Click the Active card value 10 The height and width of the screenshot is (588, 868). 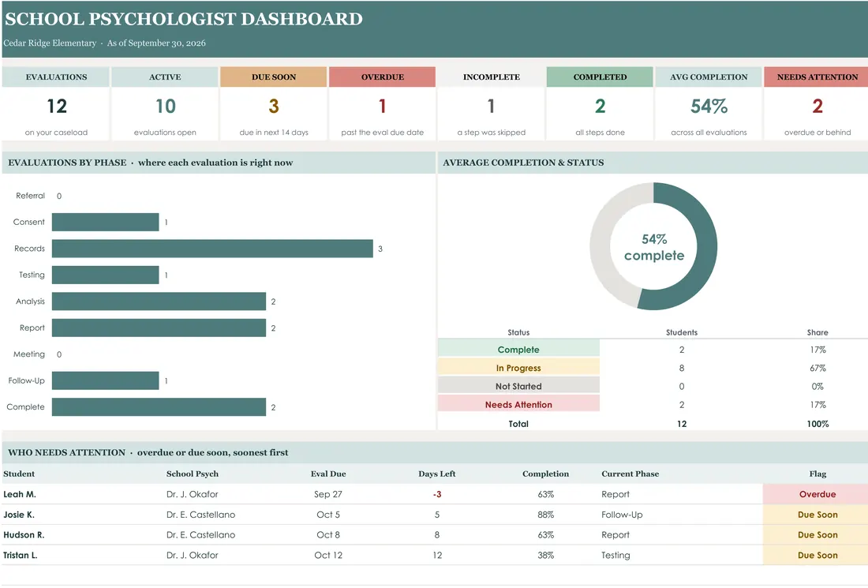click(165, 106)
